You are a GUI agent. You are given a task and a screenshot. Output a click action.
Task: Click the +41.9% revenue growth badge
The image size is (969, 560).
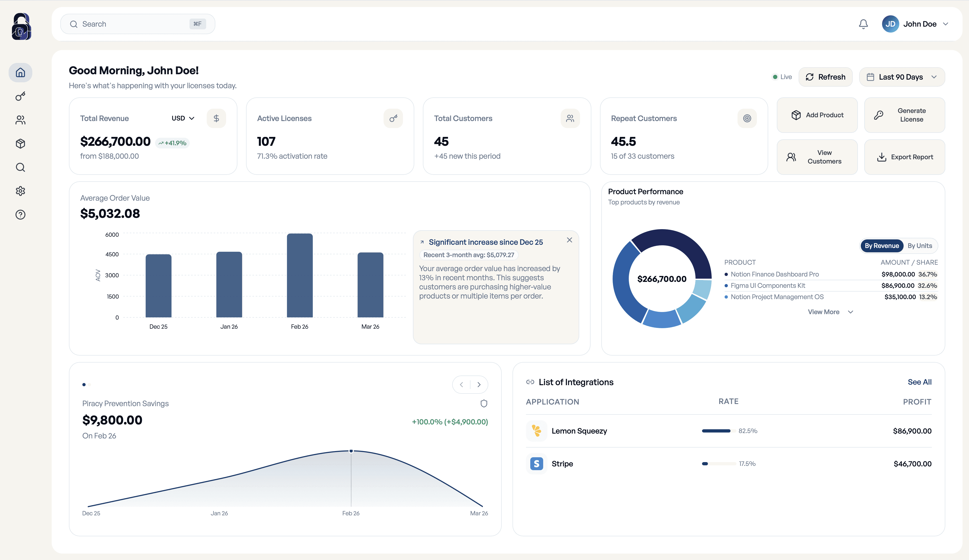click(172, 143)
